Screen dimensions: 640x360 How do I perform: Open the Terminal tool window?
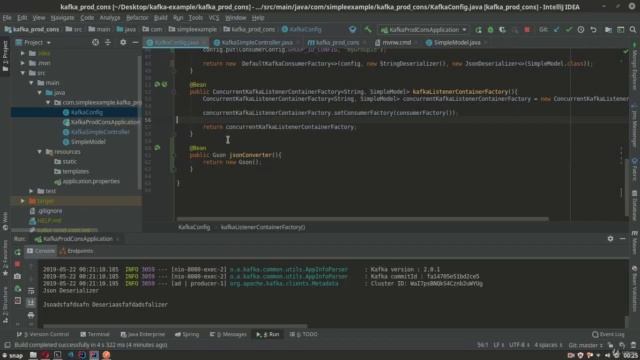pyautogui.click(x=95, y=334)
